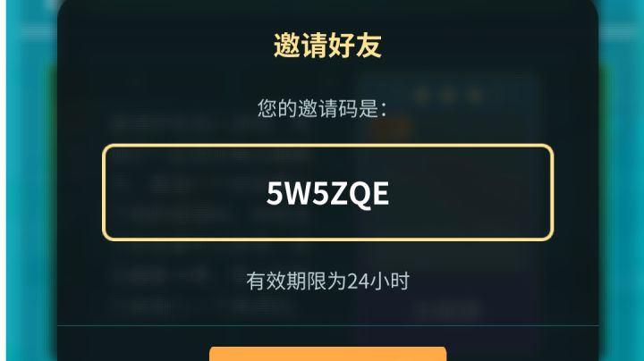Click the digit 5 starting the invite code
The image size is (644, 361).
[x=275, y=194]
